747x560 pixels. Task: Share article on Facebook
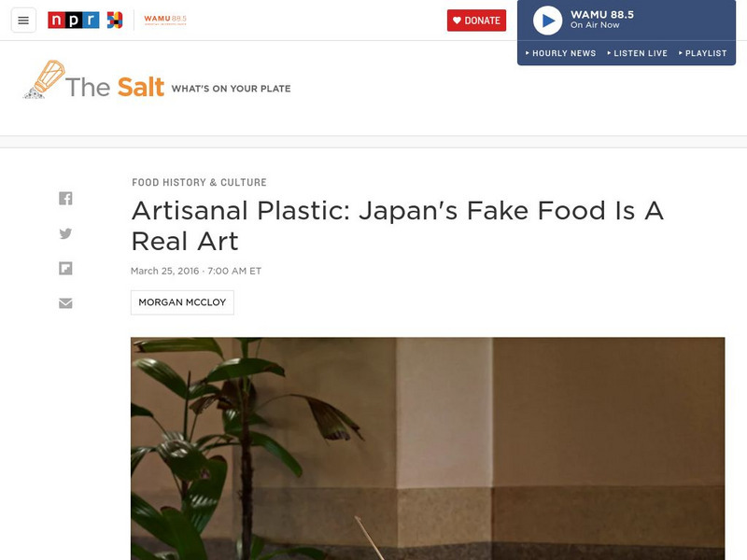(x=65, y=198)
